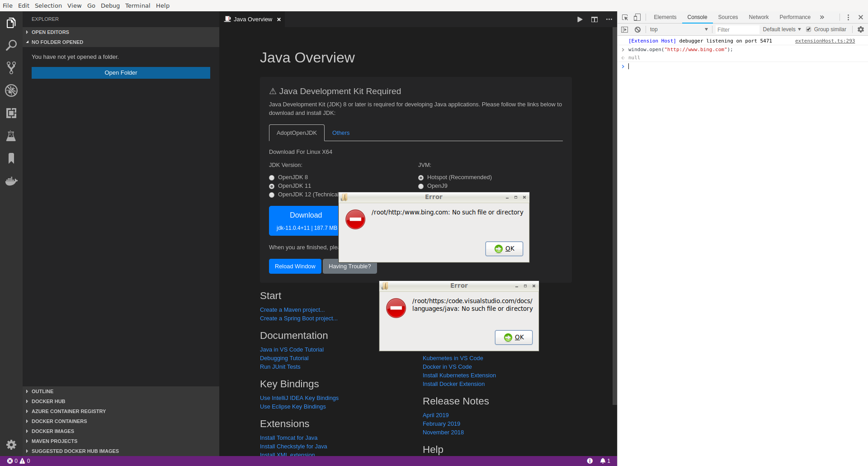The image size is (868, 466).
Task: Click the DevTools inspect element icon
Action: tap(625, 17)
